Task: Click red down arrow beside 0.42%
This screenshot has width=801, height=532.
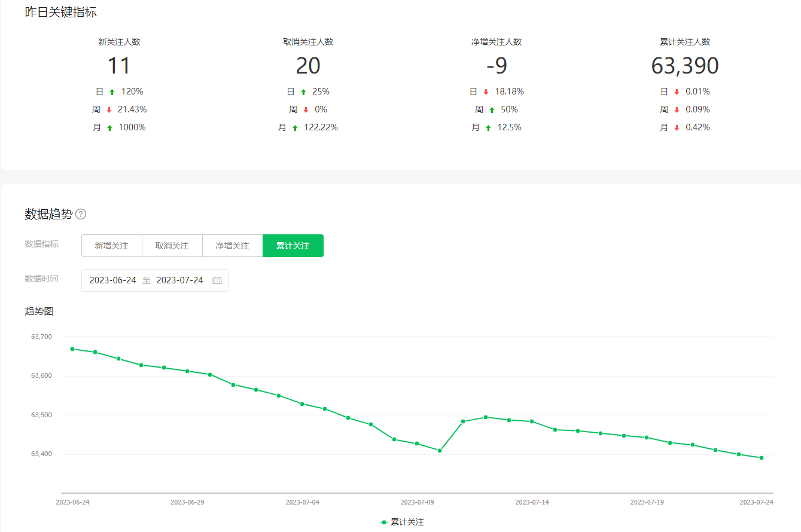Action: tap(677, 128)
